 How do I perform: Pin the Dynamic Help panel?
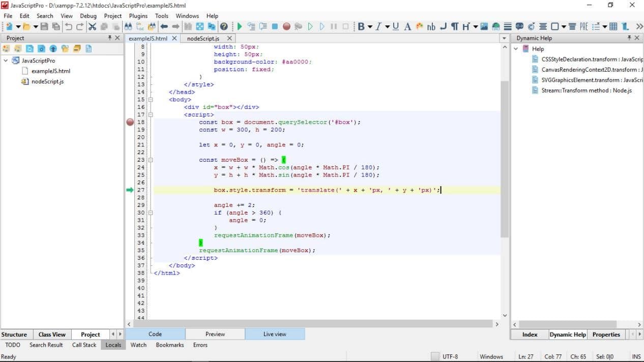[629, 38]
